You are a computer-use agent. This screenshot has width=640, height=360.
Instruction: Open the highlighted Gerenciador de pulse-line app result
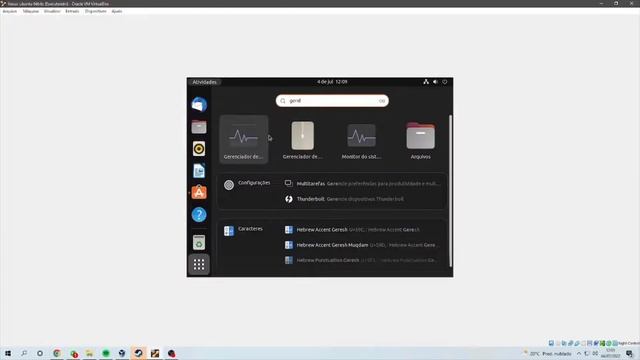pyautogui.click(x=244, y=140)
